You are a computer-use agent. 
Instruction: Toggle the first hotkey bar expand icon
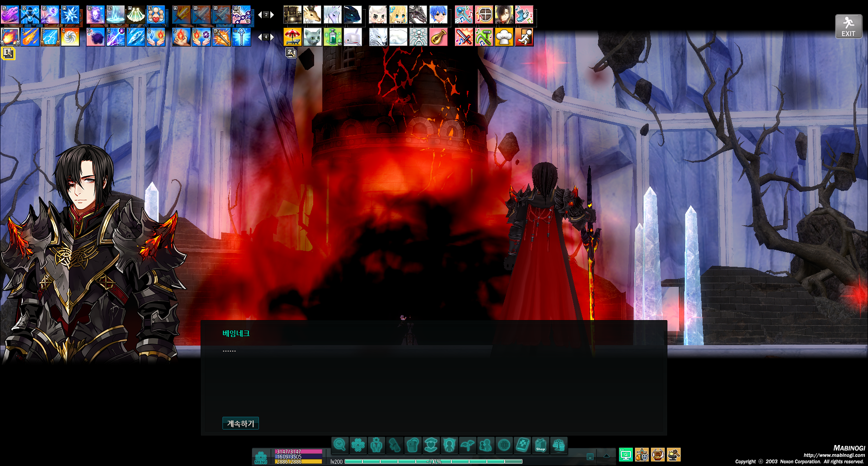[x=8, y=53]
